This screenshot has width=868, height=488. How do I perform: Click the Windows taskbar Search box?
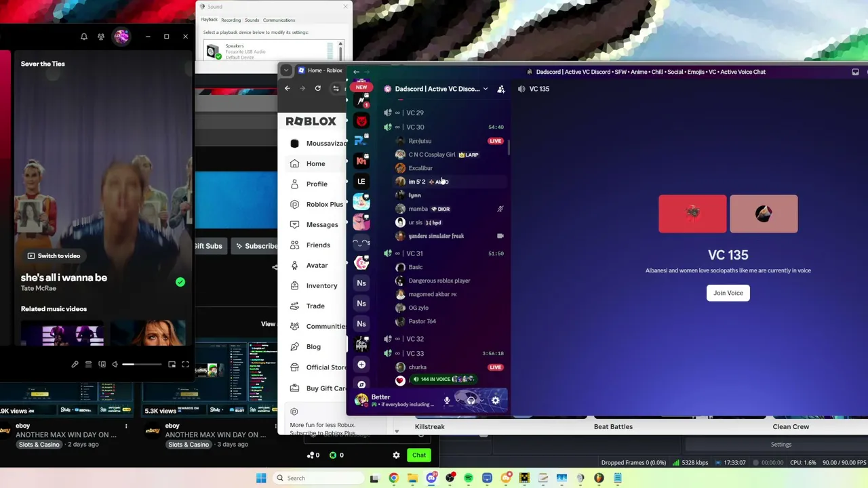[x=318, y=479]
